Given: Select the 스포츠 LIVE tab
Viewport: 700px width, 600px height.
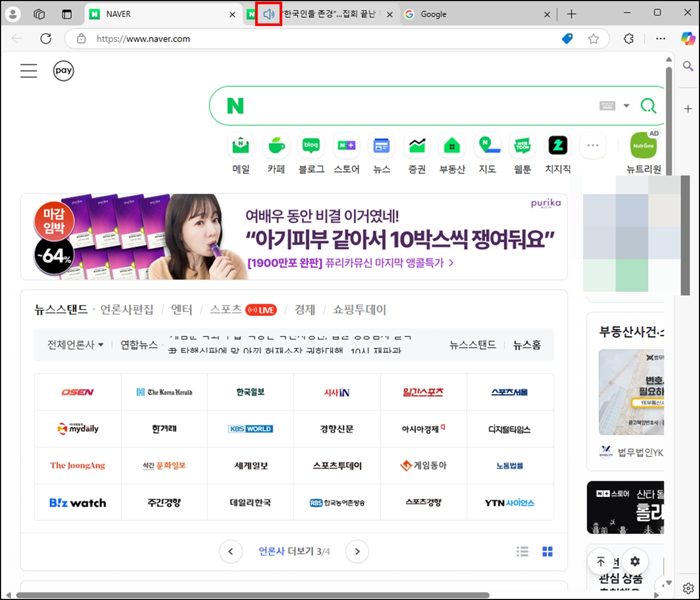Looking at the screenshot, I should 243,309.
